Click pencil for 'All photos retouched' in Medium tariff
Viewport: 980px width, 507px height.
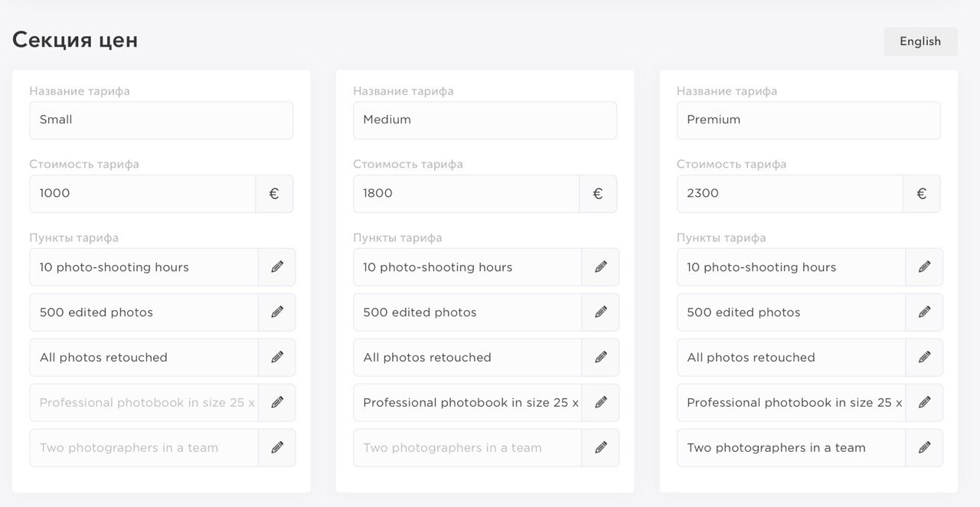tap(601, 358)
